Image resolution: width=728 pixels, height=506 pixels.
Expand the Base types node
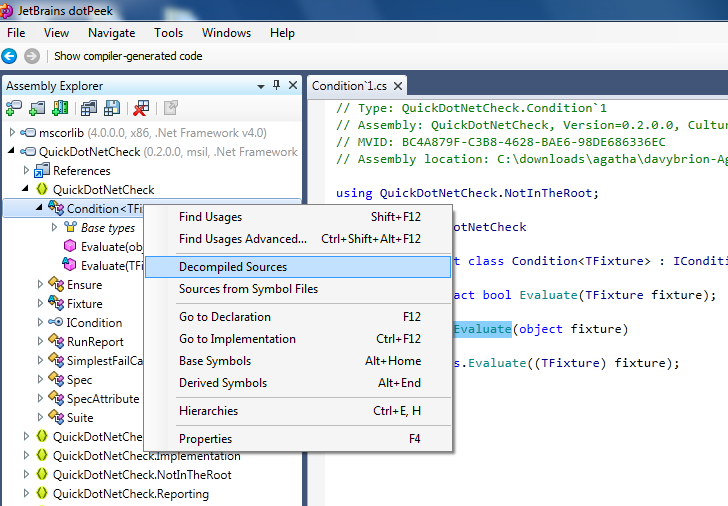(54, 227)
